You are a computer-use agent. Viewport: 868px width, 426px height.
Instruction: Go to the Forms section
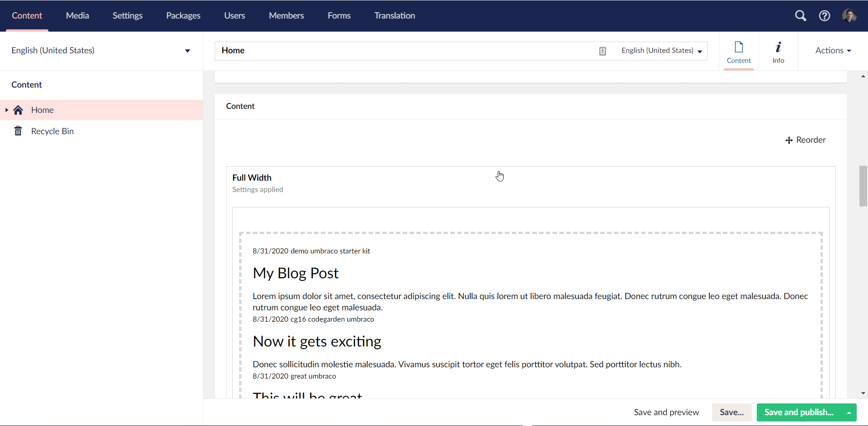[339, 16]
